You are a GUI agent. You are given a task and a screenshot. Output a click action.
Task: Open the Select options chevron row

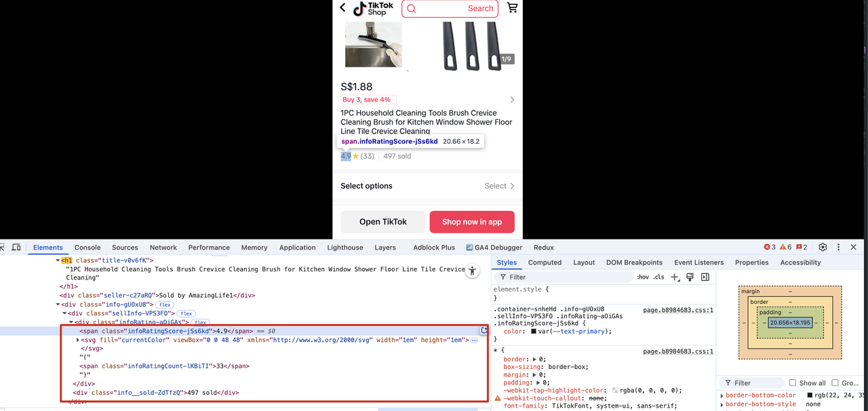(427, 186)
